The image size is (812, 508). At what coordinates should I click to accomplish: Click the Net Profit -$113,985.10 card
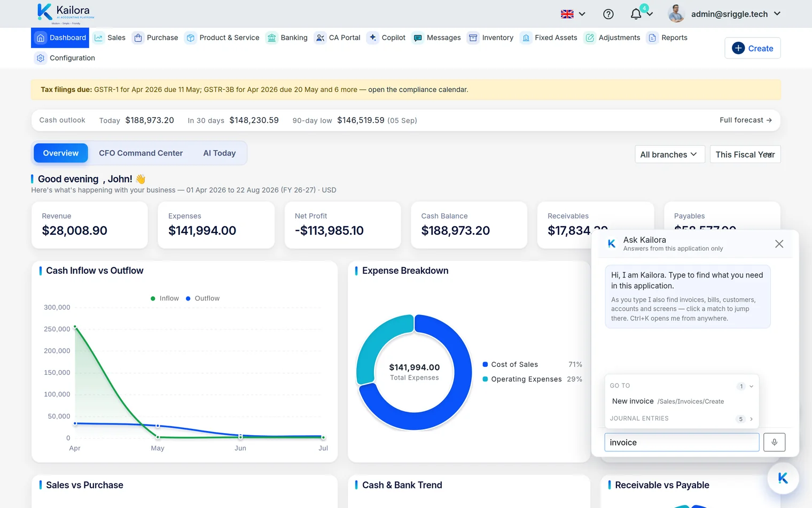click(342, 225)
